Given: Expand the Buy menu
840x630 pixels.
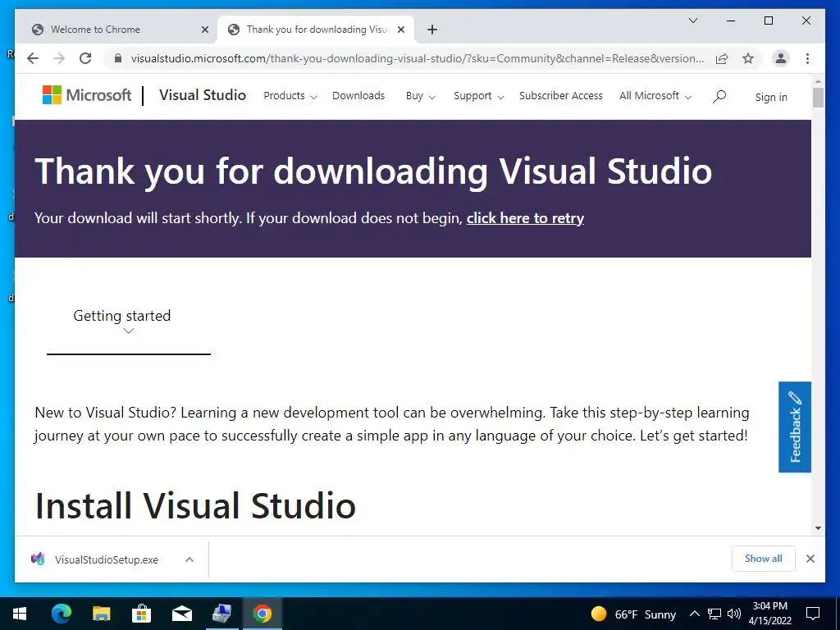Looking at the screenshot, I should click(x=420, y=96).
